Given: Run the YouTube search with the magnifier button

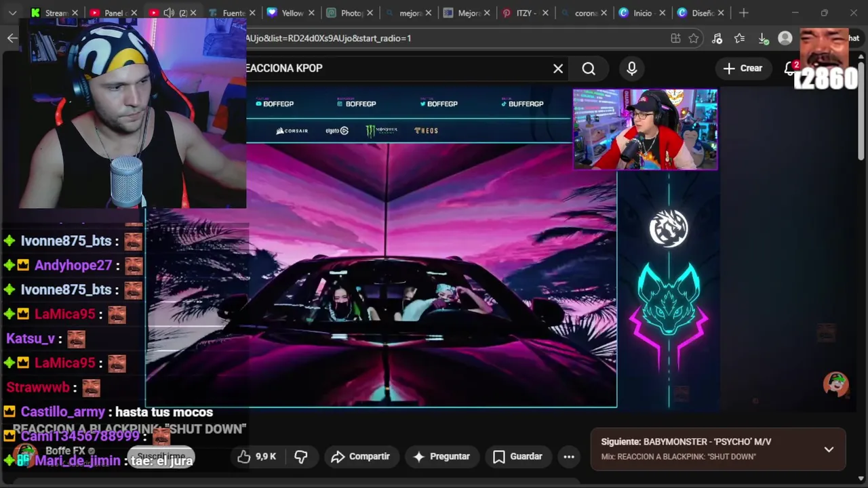Looking at the screenshot, I should click(589, 68).
